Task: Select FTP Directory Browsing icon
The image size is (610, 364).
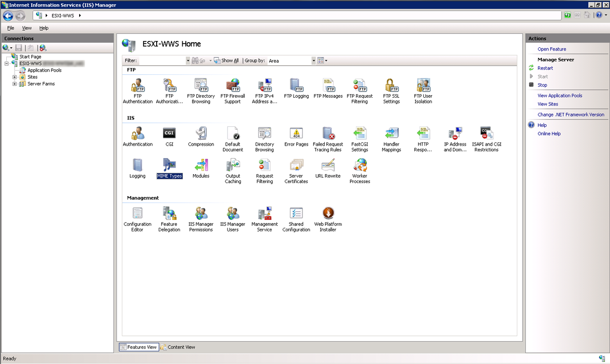Action: point(201,91)
